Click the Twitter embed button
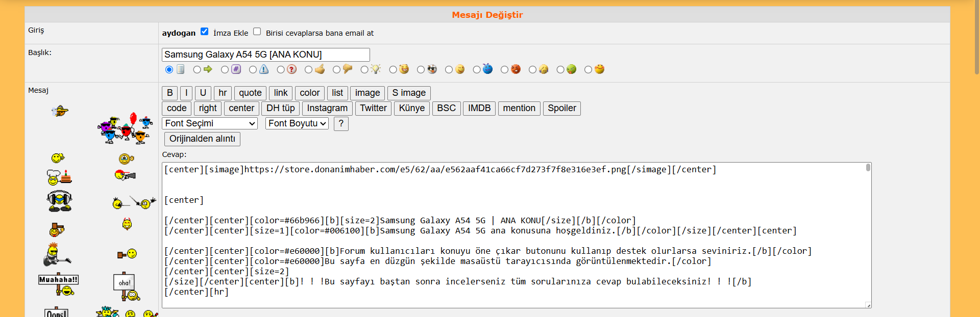 (x=373, y=108)
